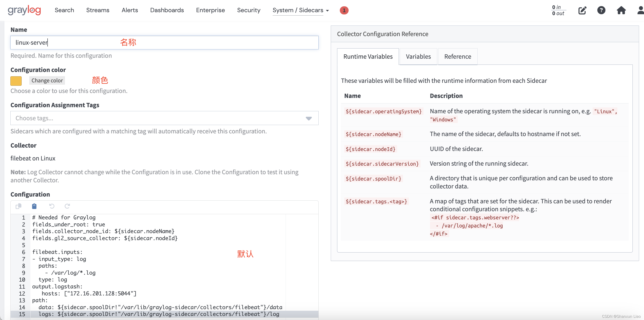Click the Name input with linux-server
The width and height of the screenshot is (644, 320).
[x=164, y=42]
